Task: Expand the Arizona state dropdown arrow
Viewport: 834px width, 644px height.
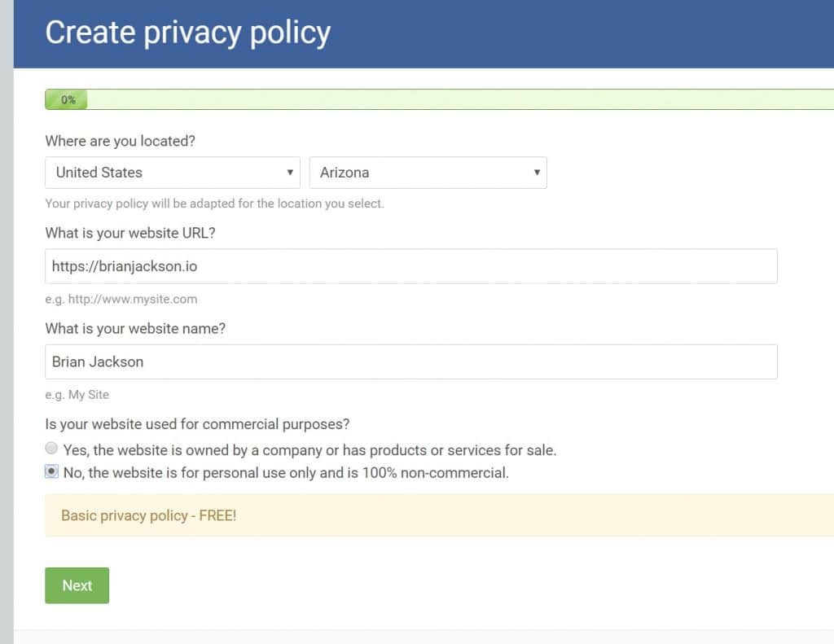Action: (x=537, y=173)
